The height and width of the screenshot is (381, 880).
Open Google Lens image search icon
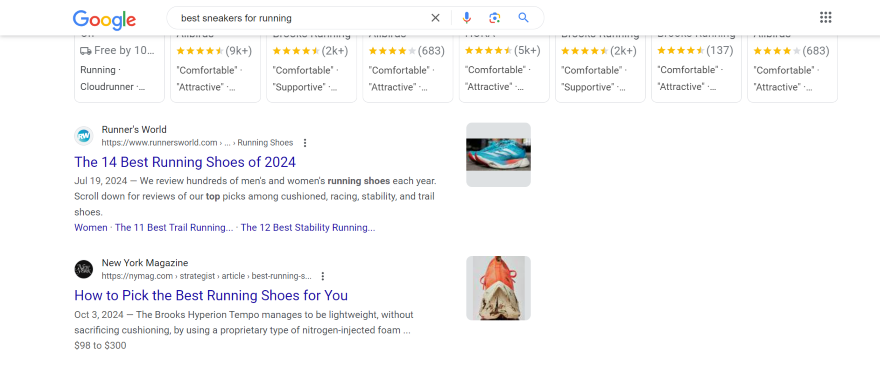(494, 18)
